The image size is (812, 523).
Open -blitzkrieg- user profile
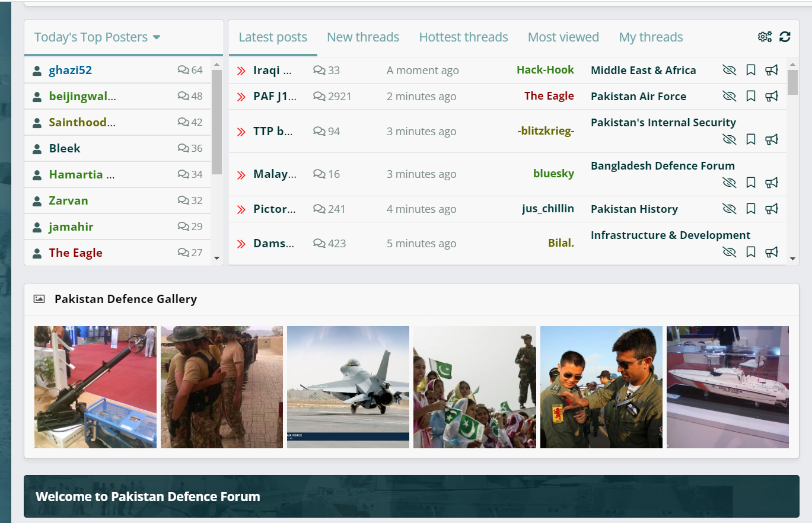pos(546,131)
